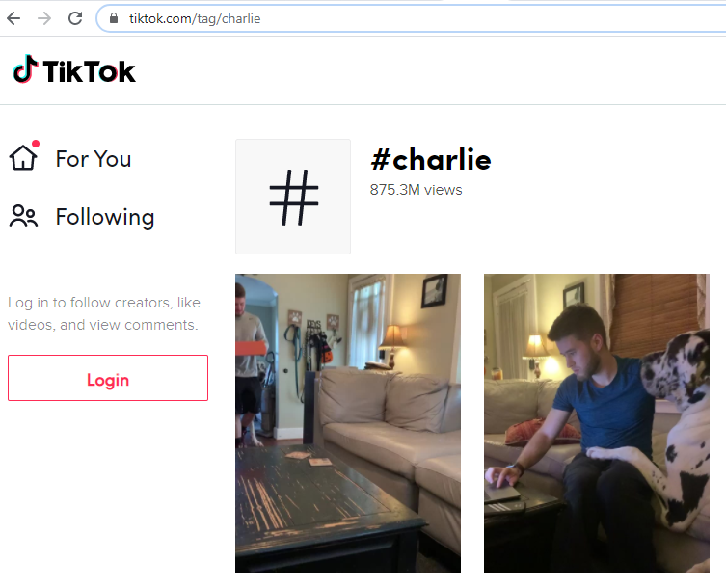Click the browser forward arrow
The image size is (726, 588).
[x=44, y=18]
